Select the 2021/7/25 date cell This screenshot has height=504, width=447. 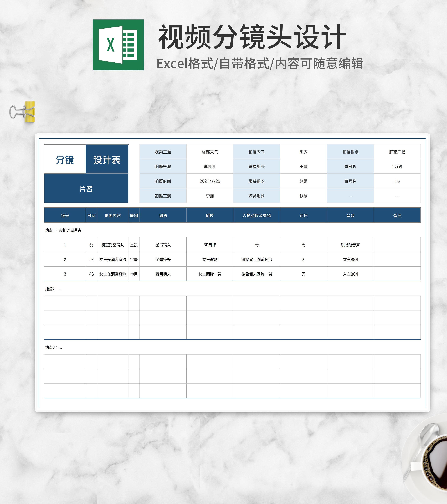pyautogui.click(x=210, y=181)
